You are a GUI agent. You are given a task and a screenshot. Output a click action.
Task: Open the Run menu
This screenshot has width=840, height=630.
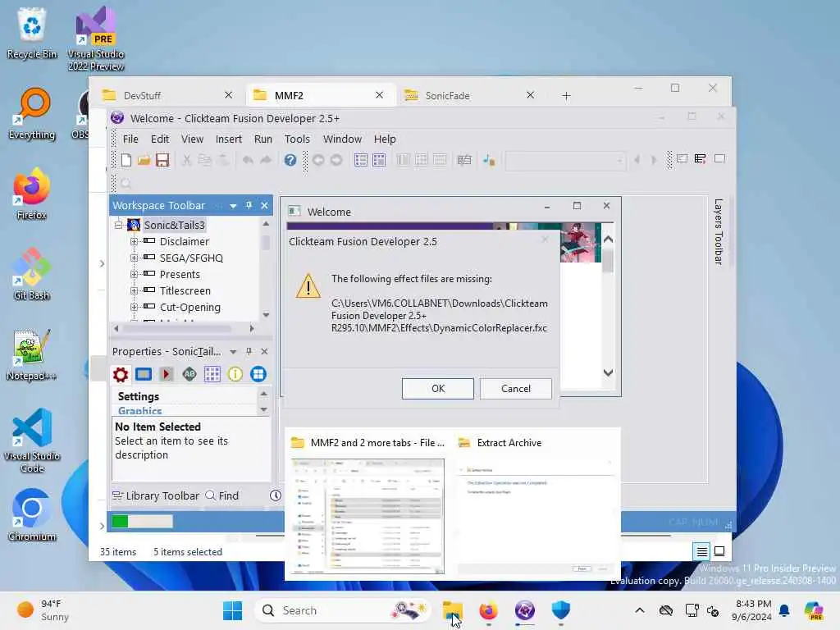(263, 139)
